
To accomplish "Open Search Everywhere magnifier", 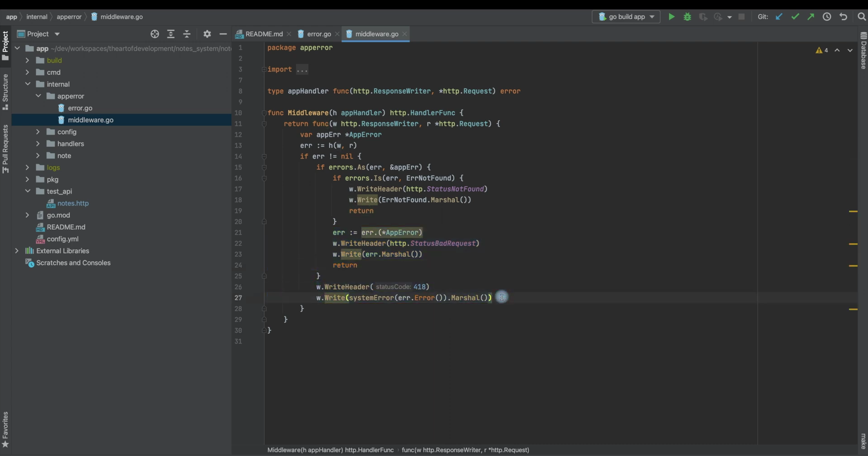I will click(861, 17).
